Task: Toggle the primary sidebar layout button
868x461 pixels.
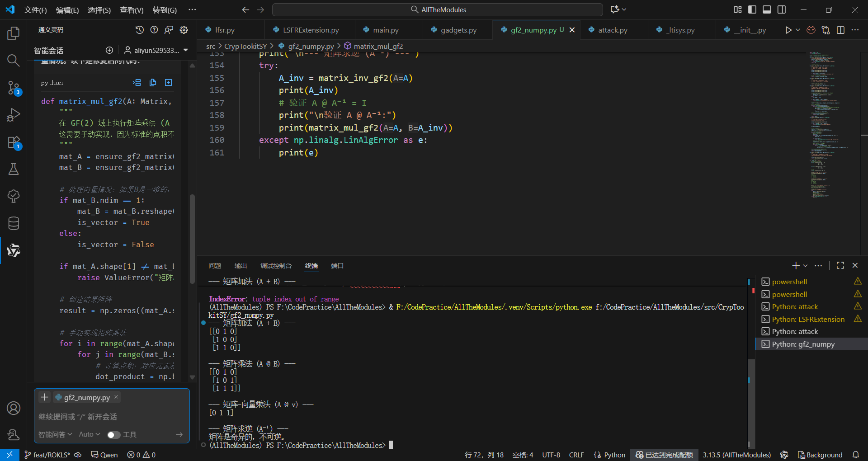Action: pyautogui.click(x=752, y=9)
